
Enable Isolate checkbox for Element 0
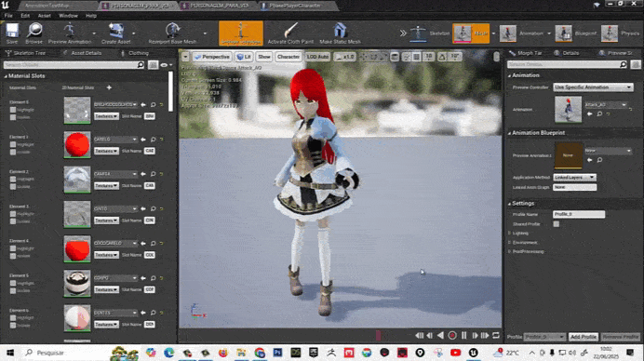coord(13,117)
